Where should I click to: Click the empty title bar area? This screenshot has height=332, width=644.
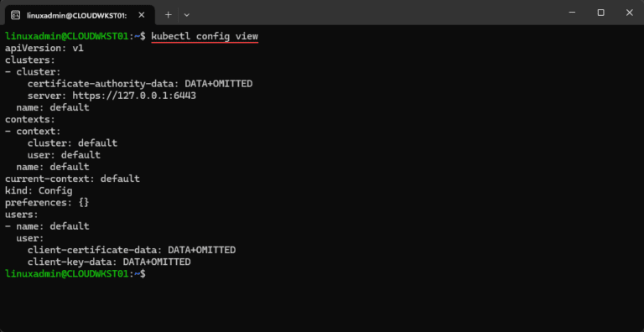[x=374, y=13]
